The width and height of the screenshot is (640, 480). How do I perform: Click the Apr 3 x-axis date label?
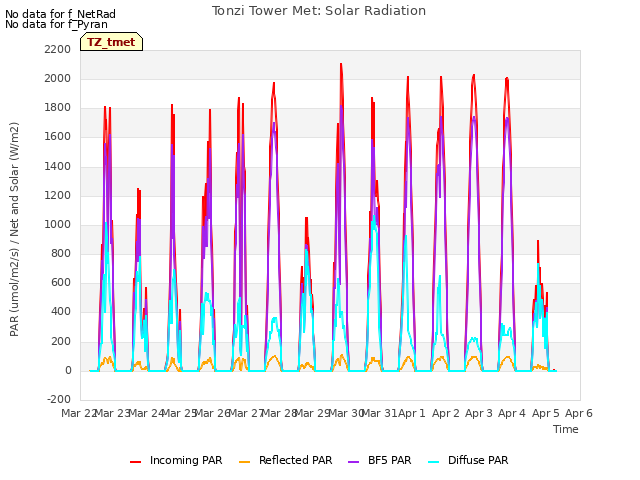click(x=478, y=413)
